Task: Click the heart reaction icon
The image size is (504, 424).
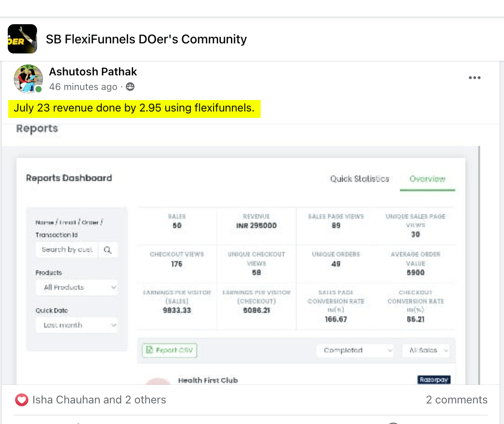Action: tap(21, 400)
